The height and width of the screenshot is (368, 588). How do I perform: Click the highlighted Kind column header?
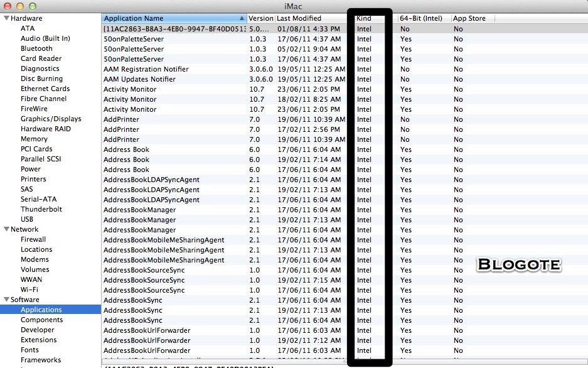tap(368, 18)
